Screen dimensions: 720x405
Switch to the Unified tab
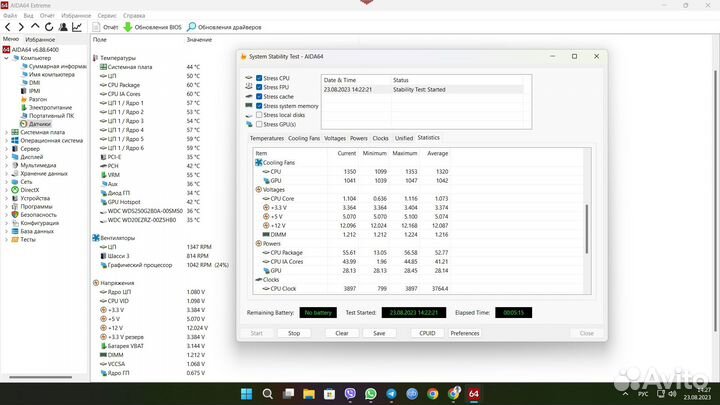coord(404,138)
